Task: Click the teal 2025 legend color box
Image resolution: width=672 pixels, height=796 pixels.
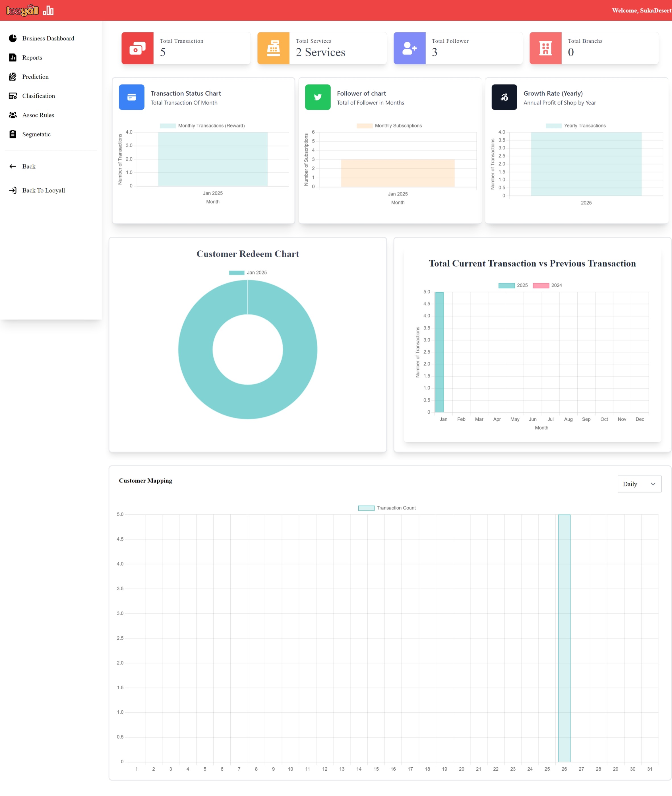Action: [x=507, y=286]
